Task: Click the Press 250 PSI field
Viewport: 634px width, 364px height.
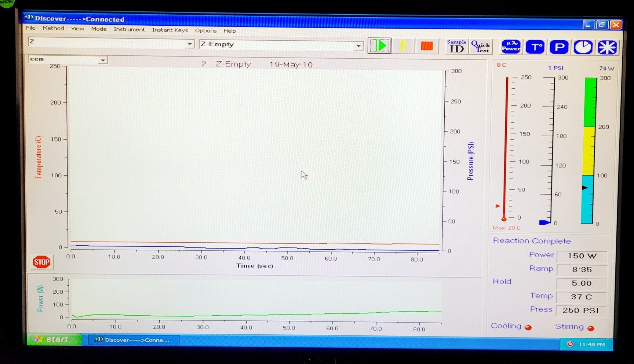Action: click(x=581, y=310)
